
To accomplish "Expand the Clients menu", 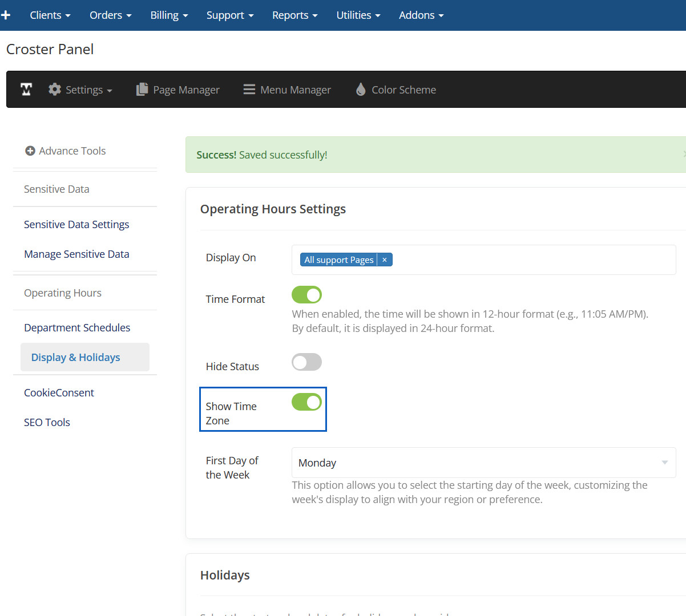I will click(50, 15).
